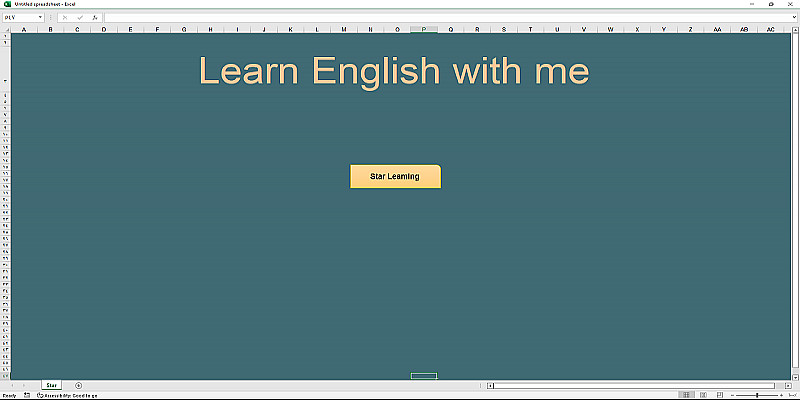
Task: Minimize the Excel window
Action: [752, 4]
